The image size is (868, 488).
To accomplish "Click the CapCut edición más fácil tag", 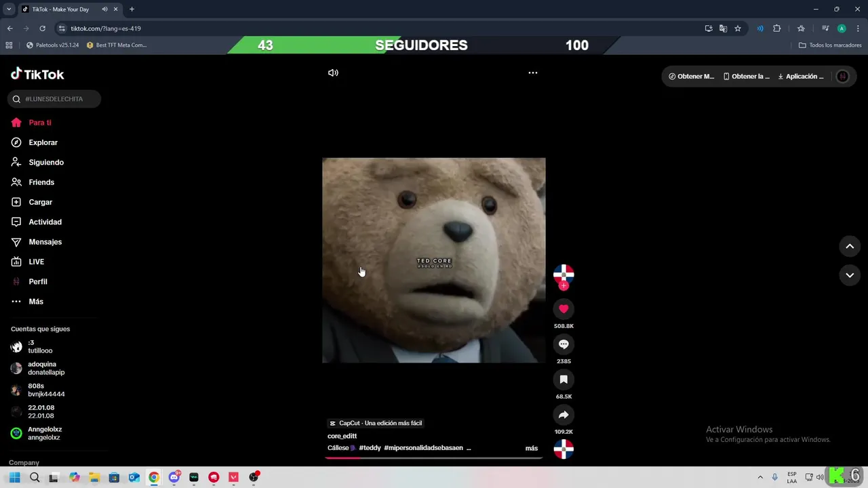I will point(376,423).
